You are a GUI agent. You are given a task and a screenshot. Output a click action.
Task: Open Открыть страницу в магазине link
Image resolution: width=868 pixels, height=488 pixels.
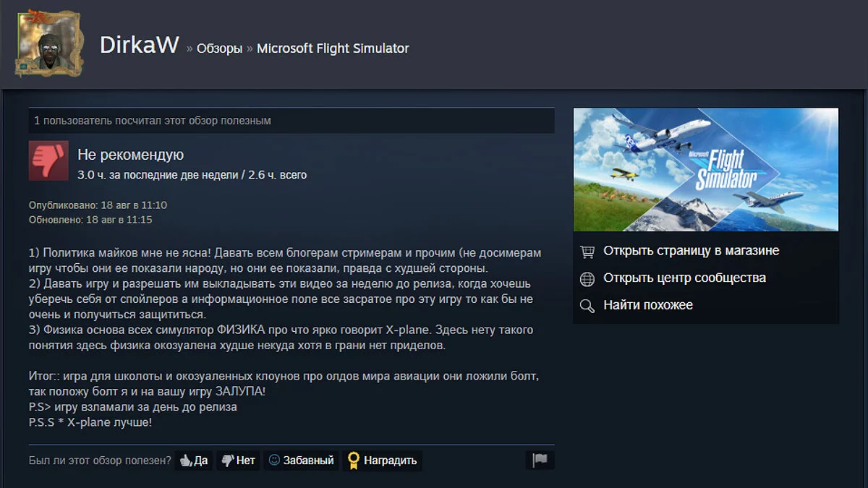coord(691,251)
